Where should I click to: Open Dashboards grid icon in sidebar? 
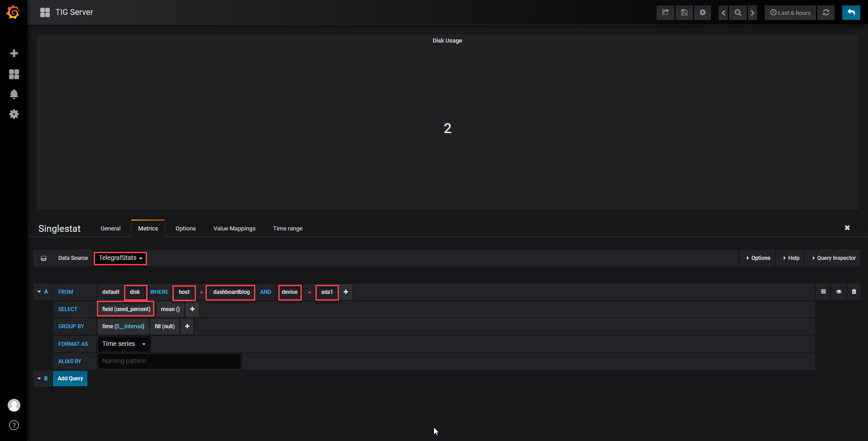tap(14, 74)
